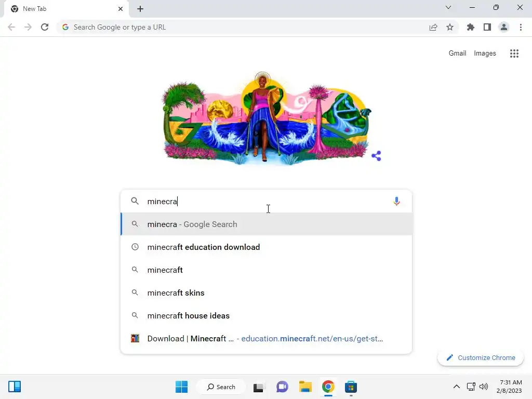The height and width of the screenshot is (399, 532).
Task: Open the tab search chevron
Action: click(x=448, y=7)
